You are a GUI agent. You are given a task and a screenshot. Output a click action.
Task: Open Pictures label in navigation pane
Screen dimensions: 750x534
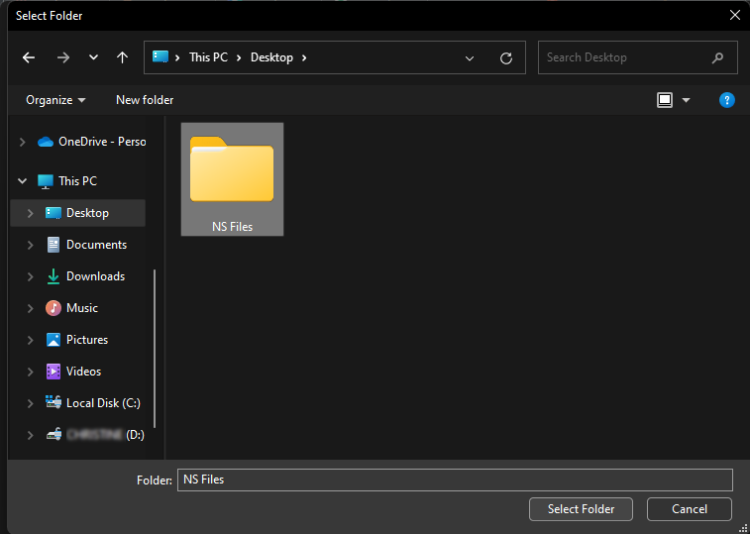click(87, 339)
